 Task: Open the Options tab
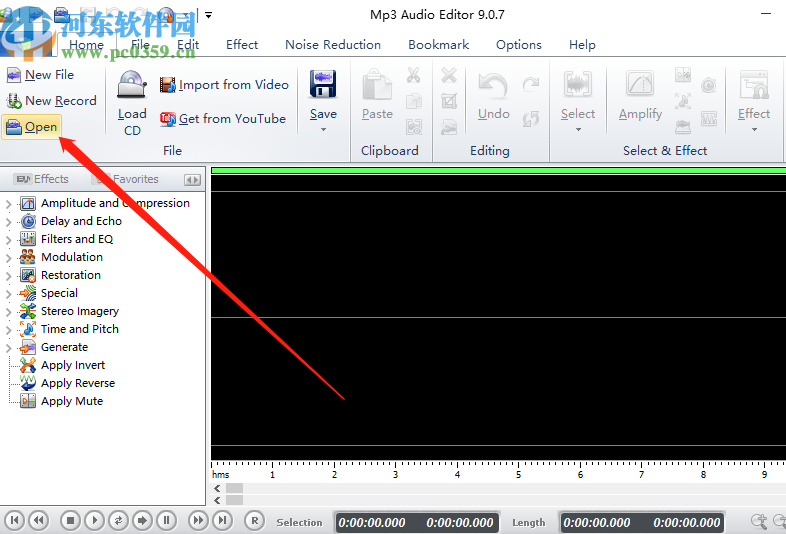519,45
